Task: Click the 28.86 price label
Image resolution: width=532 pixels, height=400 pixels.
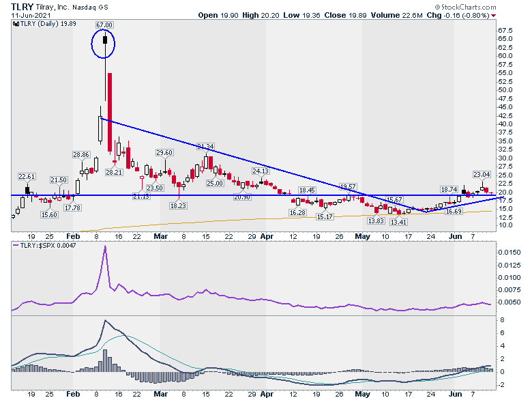Action: click(x=81, y=155)
